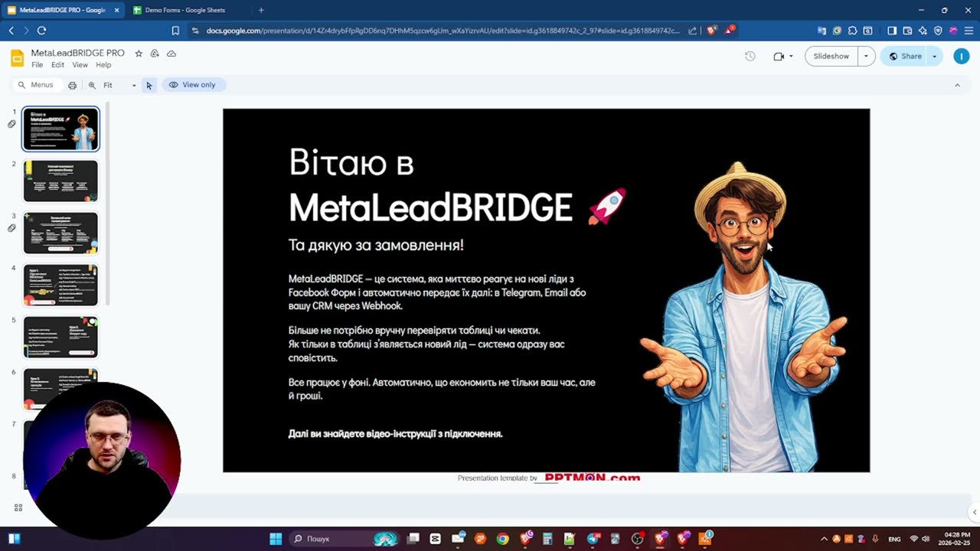Viewport: 980px width, 551px height.
Task: Click the linked-object icon beside slide 1
Action: (11, 124)
